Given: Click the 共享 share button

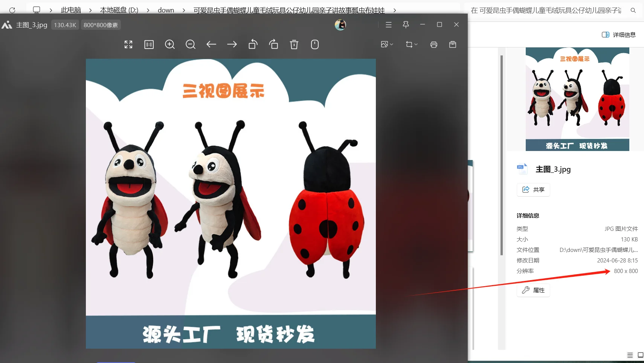Looking at the screenshot, I should (533, 189).
